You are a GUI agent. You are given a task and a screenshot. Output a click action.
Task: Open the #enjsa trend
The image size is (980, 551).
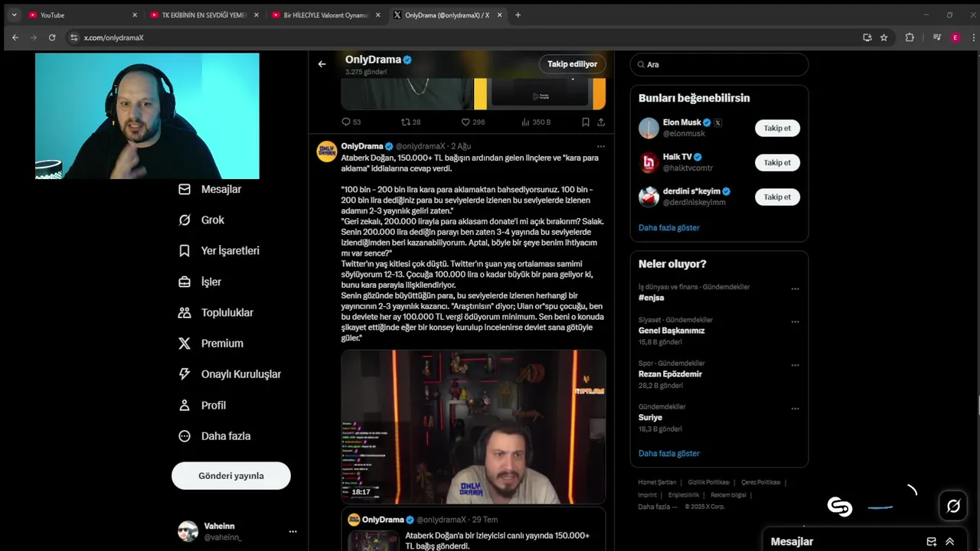click(x=652, y=298)
